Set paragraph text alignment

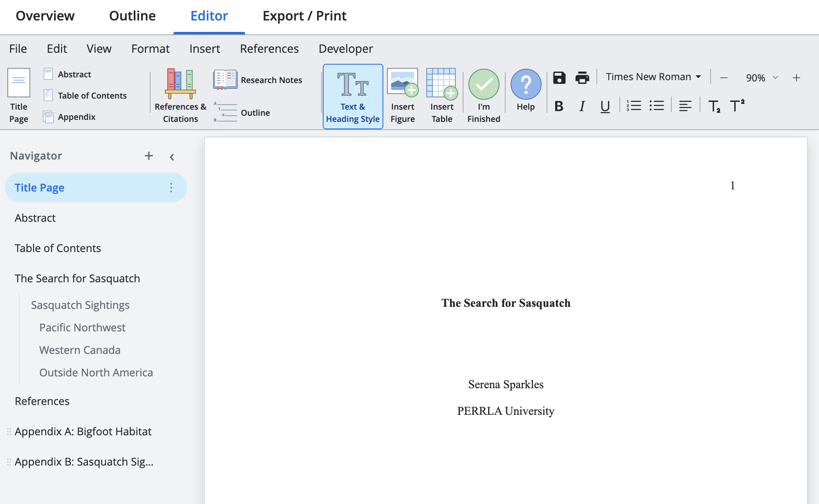point(685,106)
